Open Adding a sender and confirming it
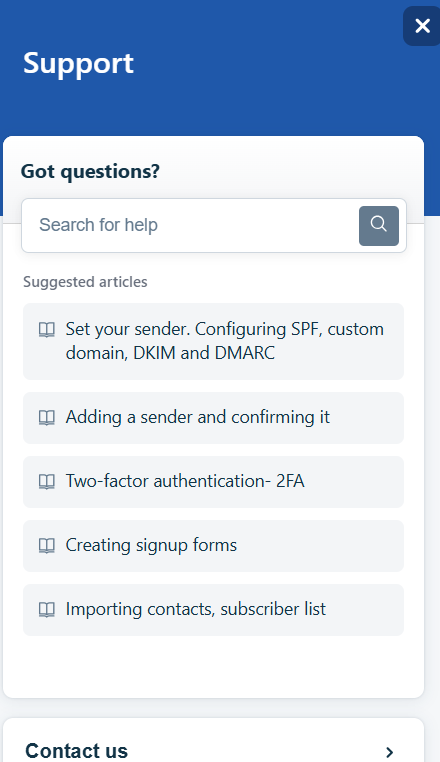 click(213, 418)
